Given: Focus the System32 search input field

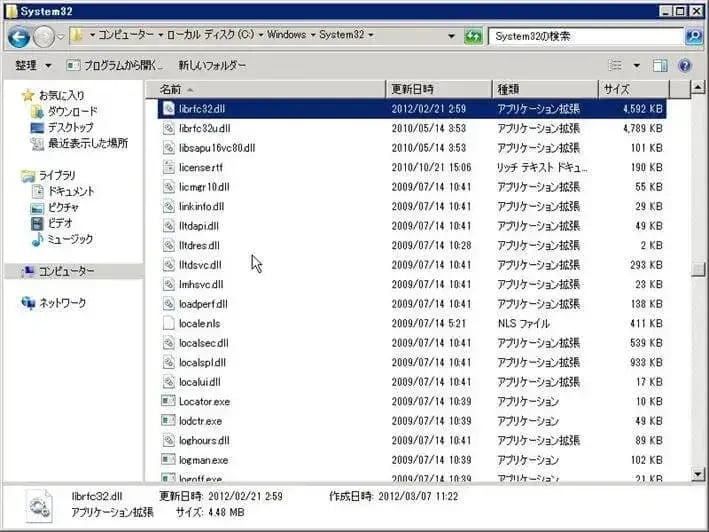Looking at the screenshot, I should (586, 36).
